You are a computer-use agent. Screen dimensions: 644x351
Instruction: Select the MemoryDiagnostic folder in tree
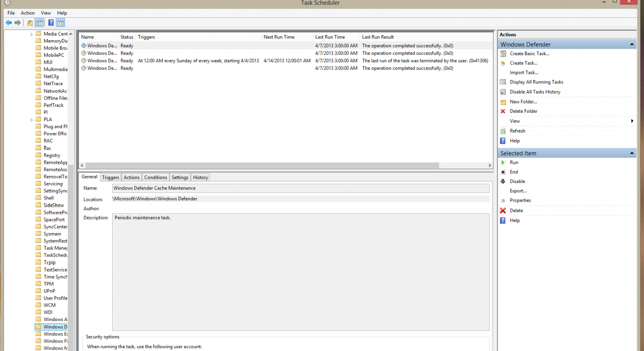coord(51,41)
